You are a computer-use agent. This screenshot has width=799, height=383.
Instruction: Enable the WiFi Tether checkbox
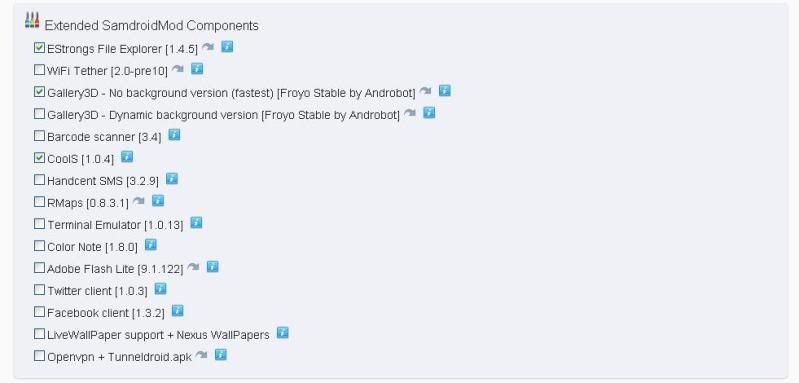pos(39,70)
